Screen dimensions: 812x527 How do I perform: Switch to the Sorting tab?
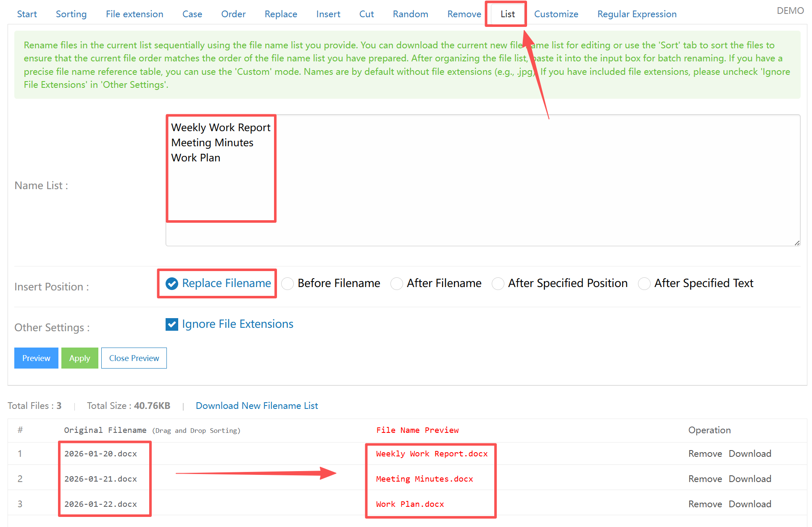[x=71, y=14]
